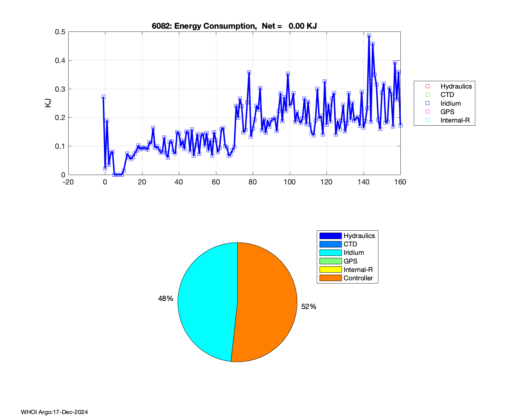This screenshot has width=525, height=420.
Task: Click the red Hydraulics marker in line legend
Action: (427, 86)
